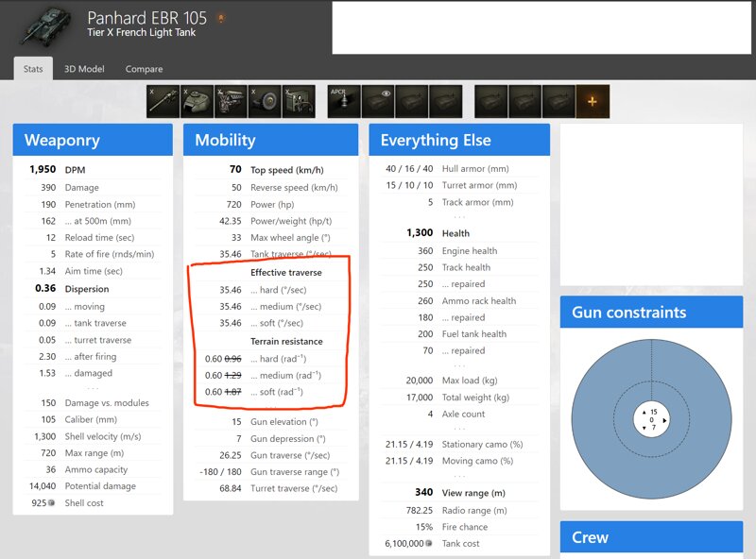Select the APCR shell slot
Screen dimensions: 756x559
tap(344, 101)
